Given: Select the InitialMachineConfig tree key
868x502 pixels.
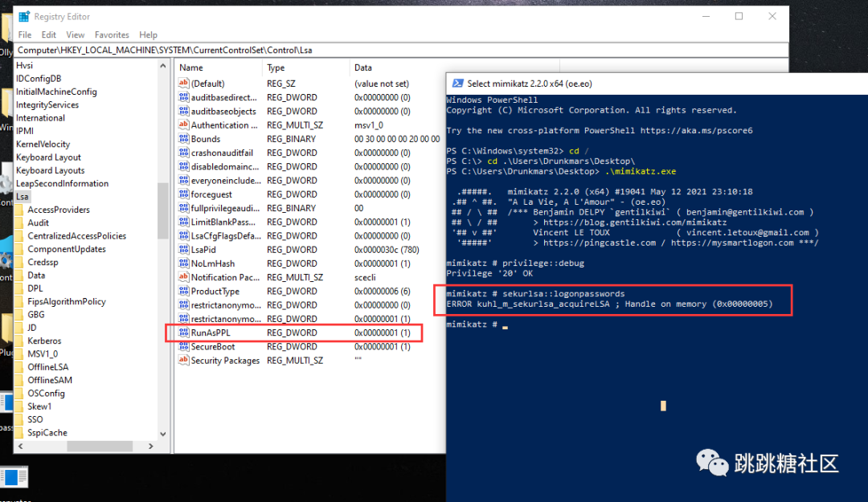Looking at the screenshot, I should point(56,92).
